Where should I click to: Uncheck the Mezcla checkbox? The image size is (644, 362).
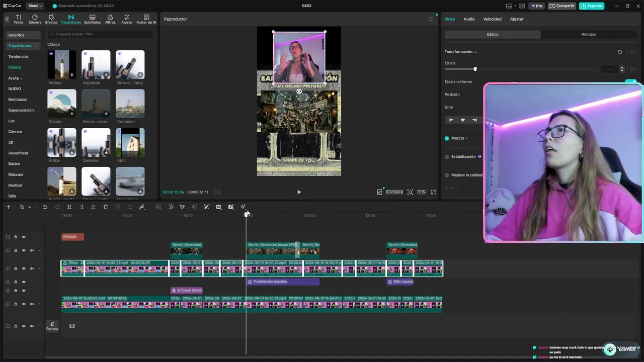[447, 138]
